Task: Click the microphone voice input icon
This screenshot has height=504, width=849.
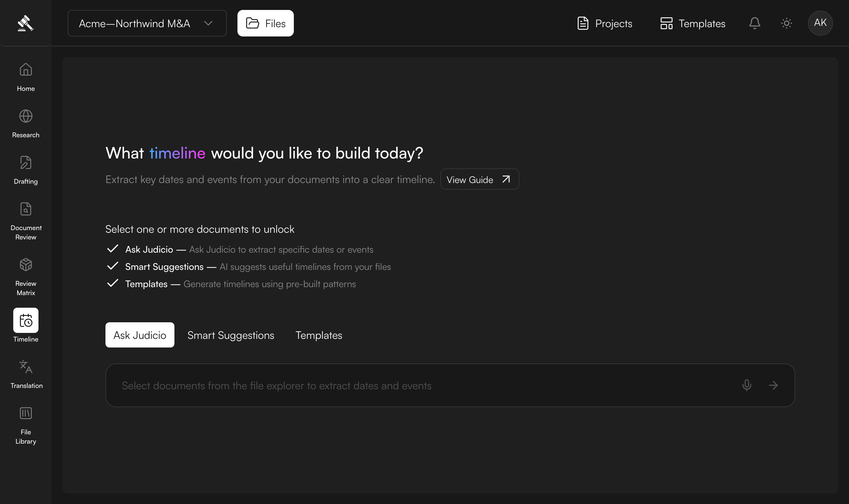Action: 747,385
